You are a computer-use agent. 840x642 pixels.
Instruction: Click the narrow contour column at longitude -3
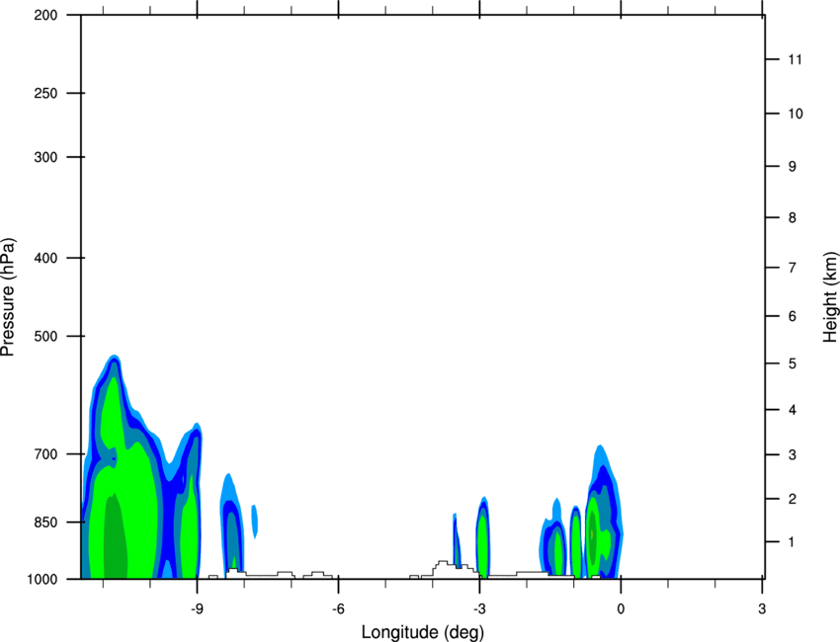pos(482,535)
